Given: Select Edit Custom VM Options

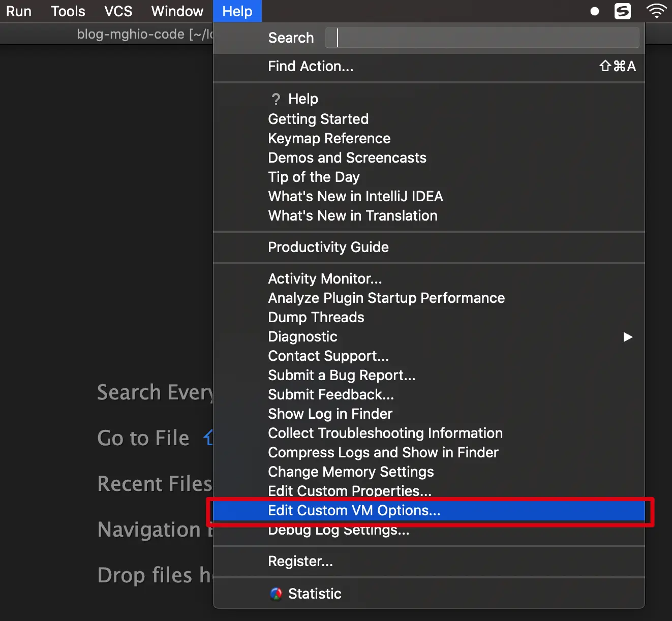Looking at the screenshot, I should pos(354,511).
